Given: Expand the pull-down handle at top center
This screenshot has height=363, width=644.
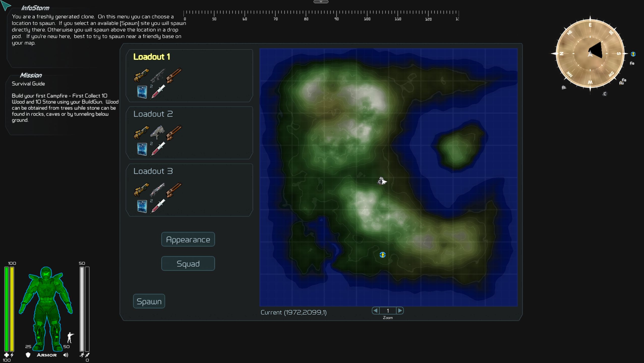Looking at the screenshot, I should [321, 2].
